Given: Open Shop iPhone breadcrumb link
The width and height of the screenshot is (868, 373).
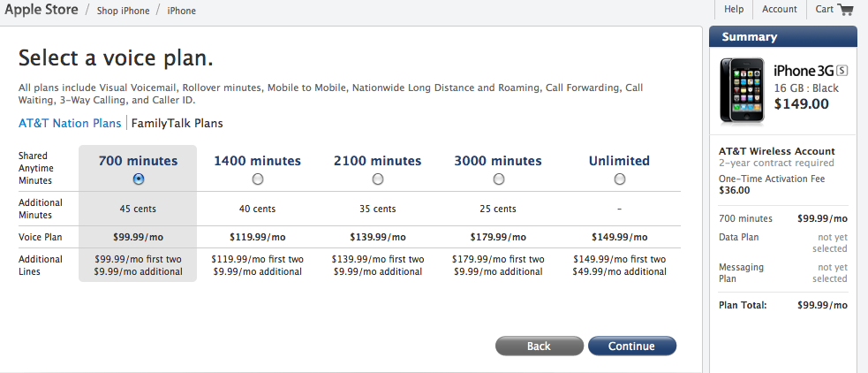Looking at the screenshot, I should pyautogui.click(x=123, y=11).
